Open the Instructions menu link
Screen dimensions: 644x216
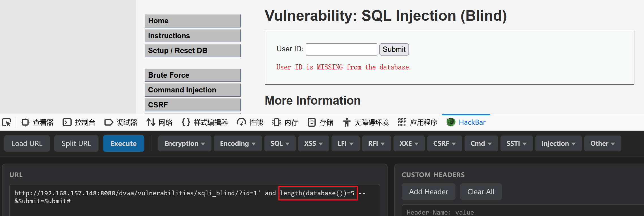[192, 36]
